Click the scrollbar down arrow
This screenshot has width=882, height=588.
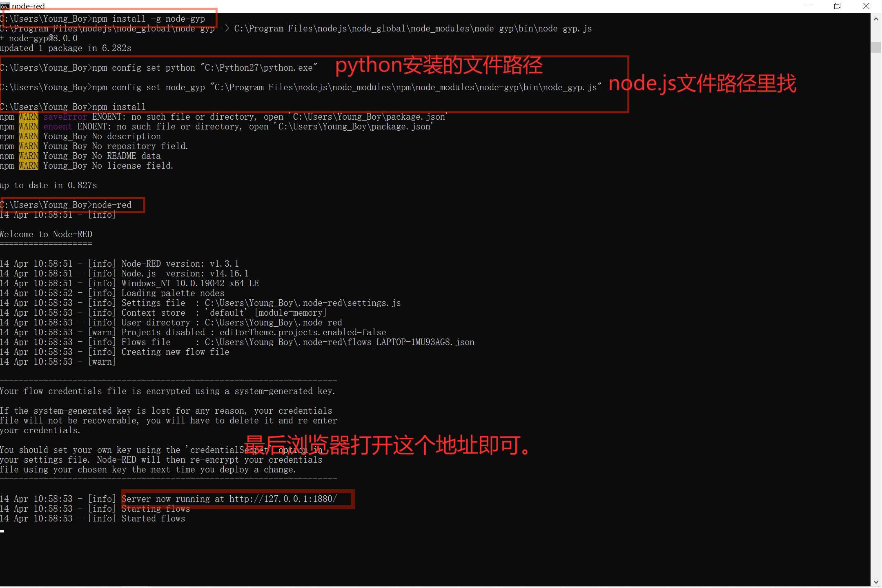876,581
